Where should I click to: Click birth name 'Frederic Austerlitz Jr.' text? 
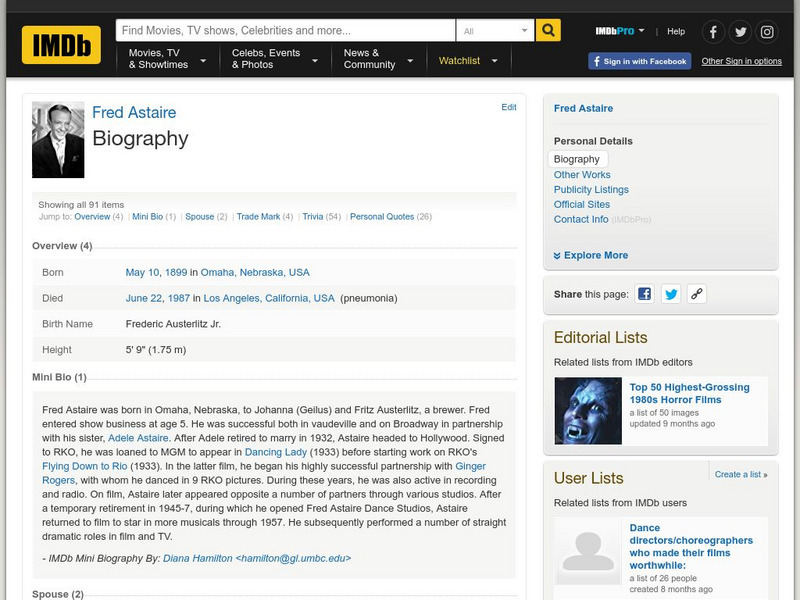point(173,324)
